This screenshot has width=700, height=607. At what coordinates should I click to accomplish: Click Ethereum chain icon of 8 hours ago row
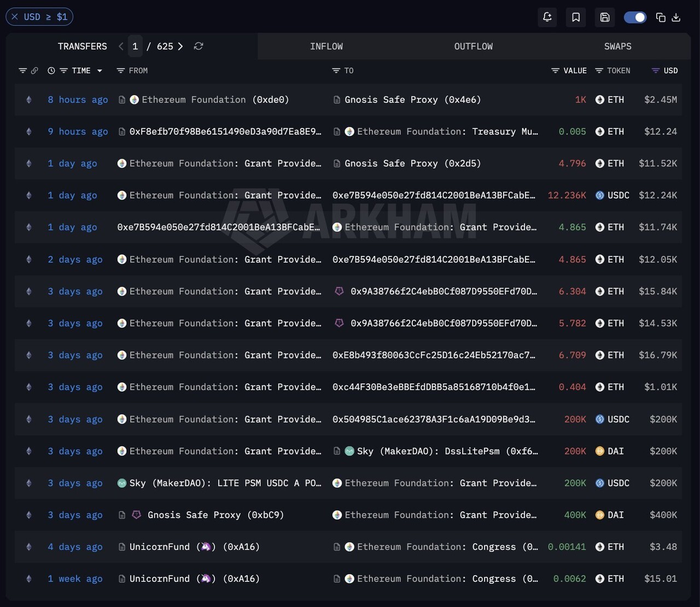(x=29, y=100)
